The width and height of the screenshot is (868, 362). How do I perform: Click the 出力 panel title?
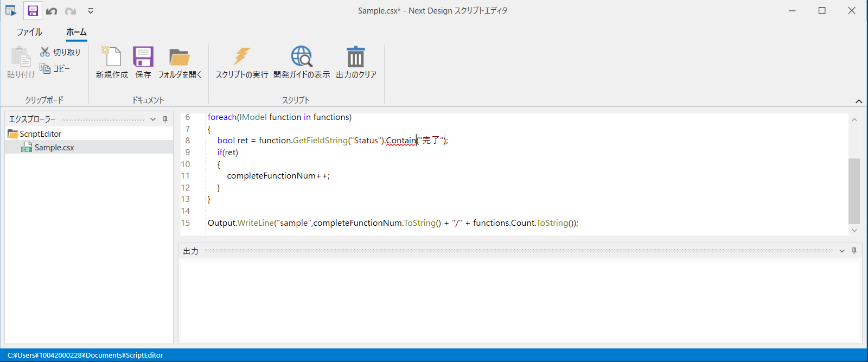(191, 251)
